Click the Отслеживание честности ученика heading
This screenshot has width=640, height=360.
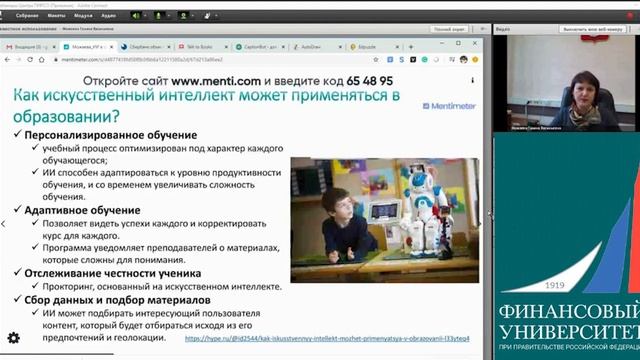click(113, 273)
